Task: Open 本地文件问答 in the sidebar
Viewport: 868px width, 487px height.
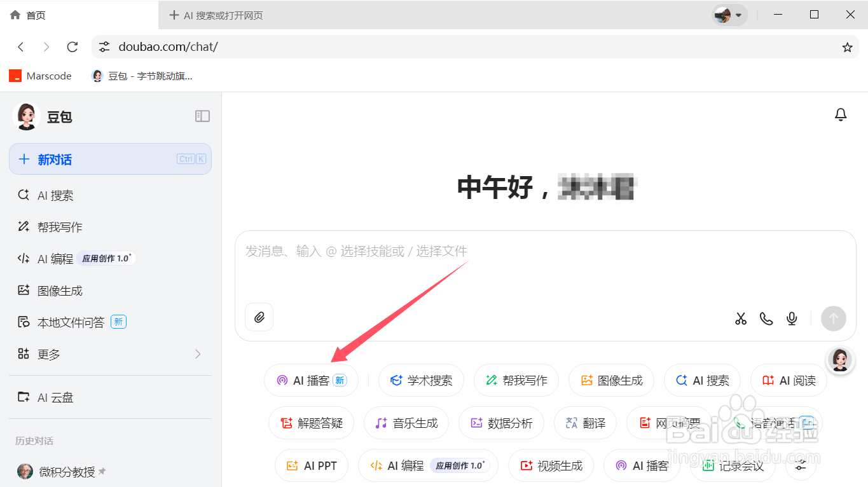Action: [x=110, y=322]
